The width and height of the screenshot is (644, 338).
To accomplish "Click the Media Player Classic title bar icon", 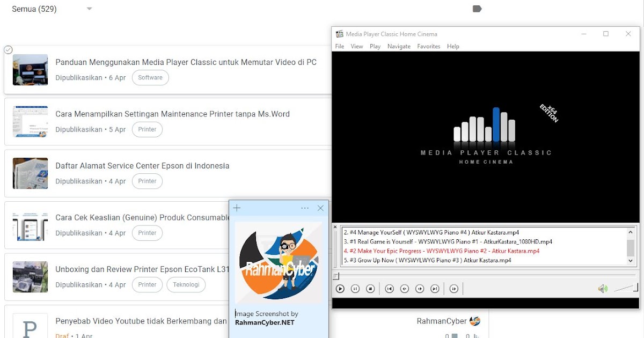I will coord(339,34).
